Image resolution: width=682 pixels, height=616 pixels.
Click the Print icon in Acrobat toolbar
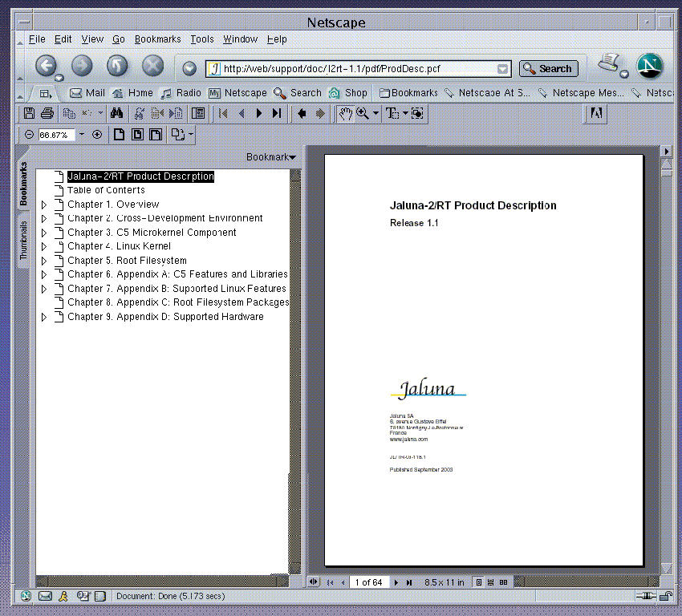pyautogui.click(x=47, y=113)
